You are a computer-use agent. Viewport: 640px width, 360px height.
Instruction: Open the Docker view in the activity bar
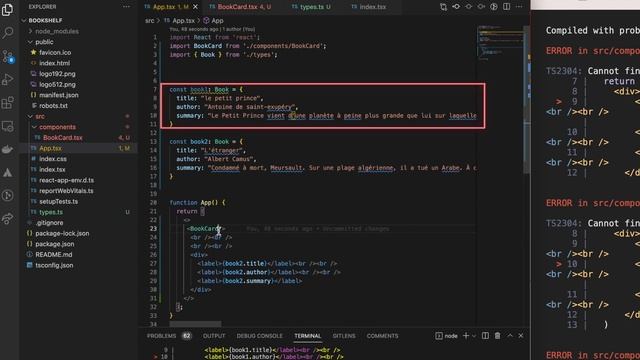pos(7,149)
